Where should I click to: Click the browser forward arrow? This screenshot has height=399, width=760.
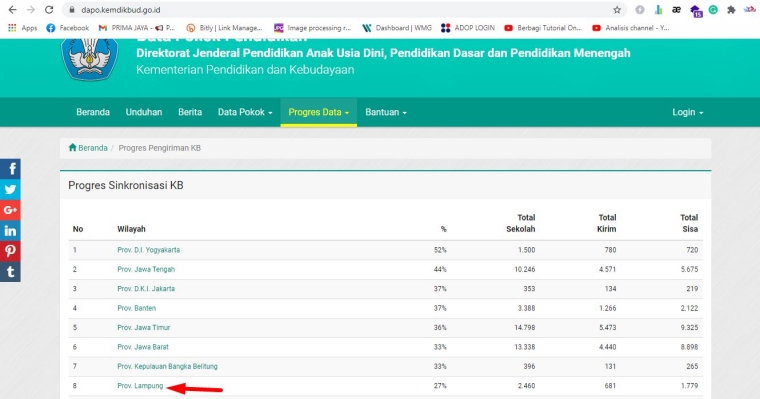point(31,10)
